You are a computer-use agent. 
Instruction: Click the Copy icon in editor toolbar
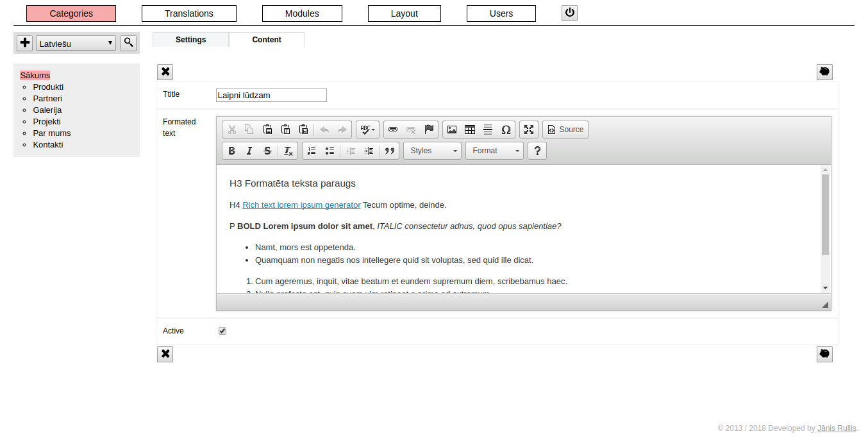[249, 130]
